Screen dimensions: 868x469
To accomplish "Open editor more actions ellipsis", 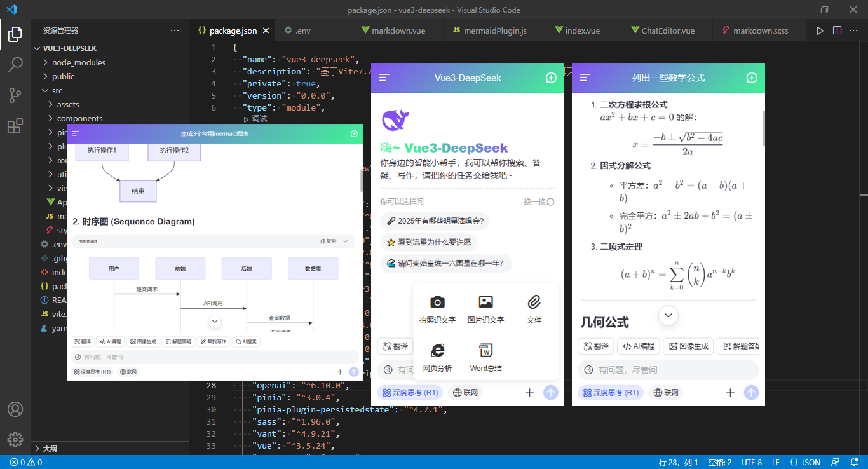I will 855,30.
